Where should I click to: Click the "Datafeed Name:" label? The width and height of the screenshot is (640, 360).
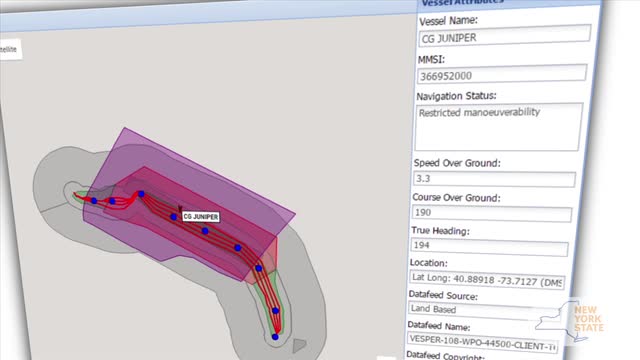(x=439, y=326)
